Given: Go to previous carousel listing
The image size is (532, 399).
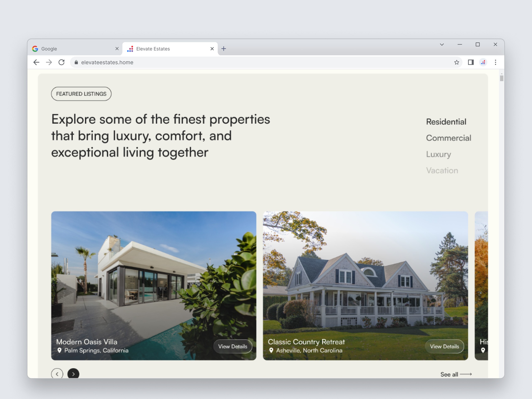Looking at the screenshot, I should [57, 374].
